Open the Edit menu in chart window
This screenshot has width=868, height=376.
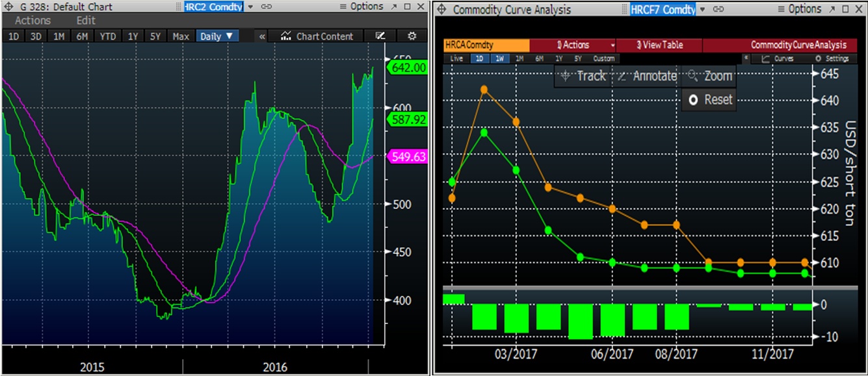86,21
